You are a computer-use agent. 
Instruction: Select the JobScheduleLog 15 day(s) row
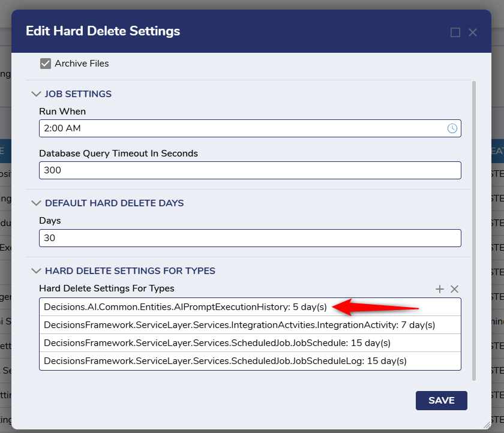[x=250, y=361]
